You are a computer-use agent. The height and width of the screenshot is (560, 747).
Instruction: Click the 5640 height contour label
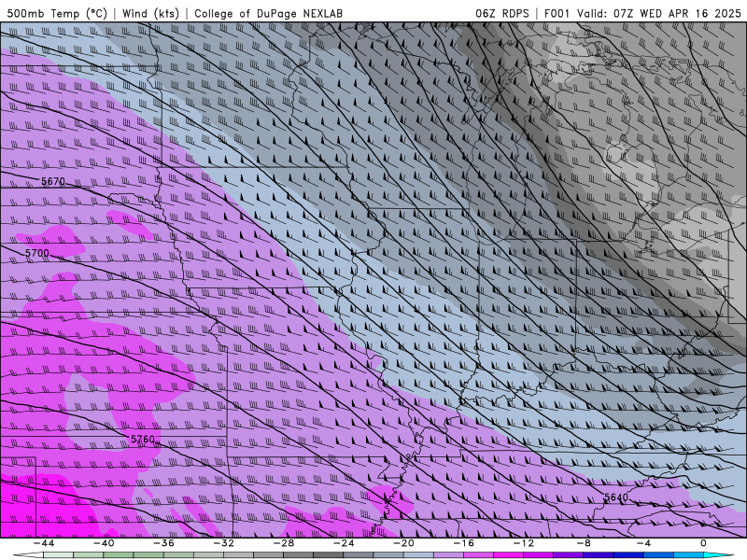click(616, 497)
